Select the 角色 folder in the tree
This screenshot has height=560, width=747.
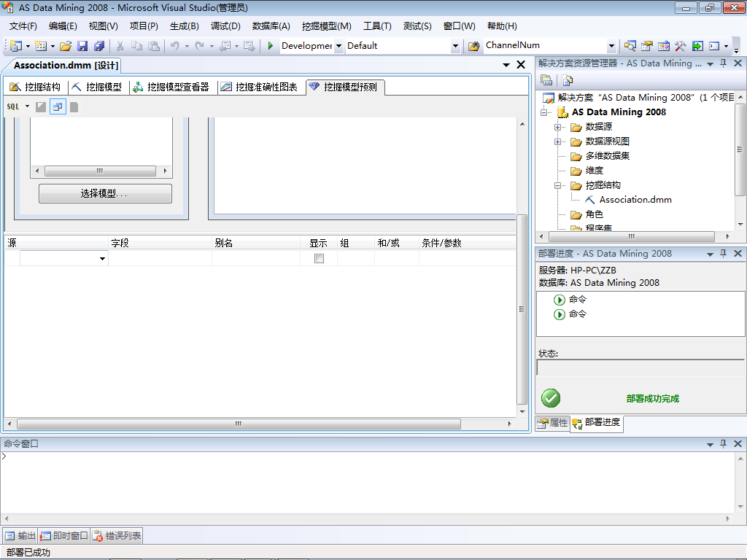(x=594, y=215)
